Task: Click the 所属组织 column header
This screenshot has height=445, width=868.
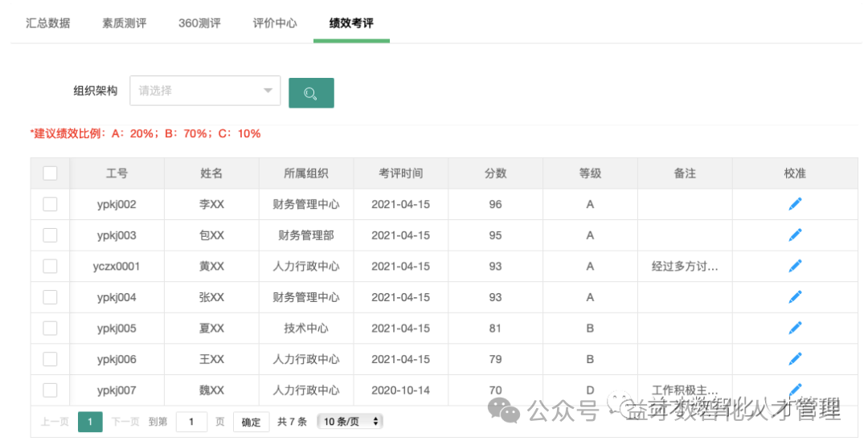Action: click(306, 174)
